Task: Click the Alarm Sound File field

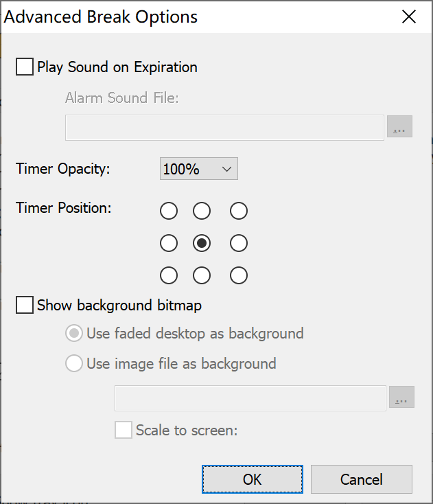Action: coord(224,128)
